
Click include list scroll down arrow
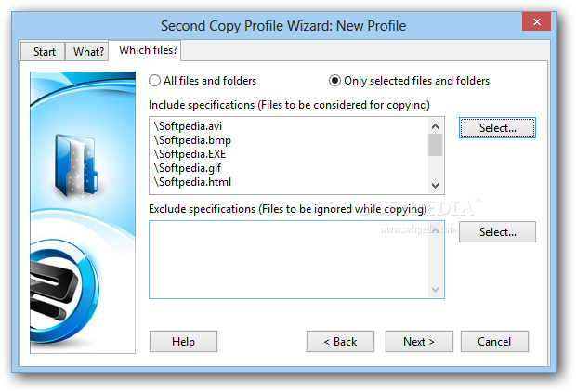(x=436, y=186)
